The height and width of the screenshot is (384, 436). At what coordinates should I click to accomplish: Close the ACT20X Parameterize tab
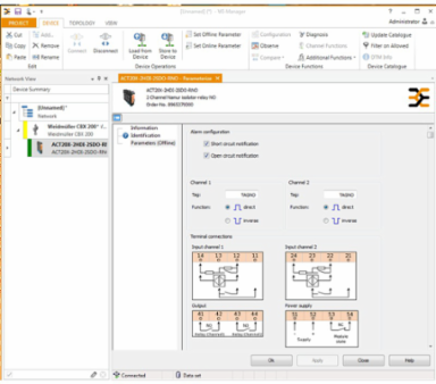coord(217,78)
